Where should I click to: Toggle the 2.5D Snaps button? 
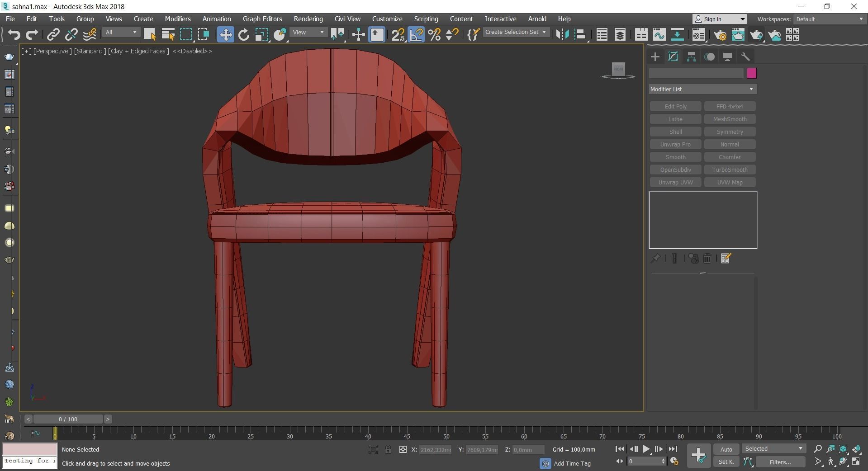pyautogui.click(x=398, y=35)
